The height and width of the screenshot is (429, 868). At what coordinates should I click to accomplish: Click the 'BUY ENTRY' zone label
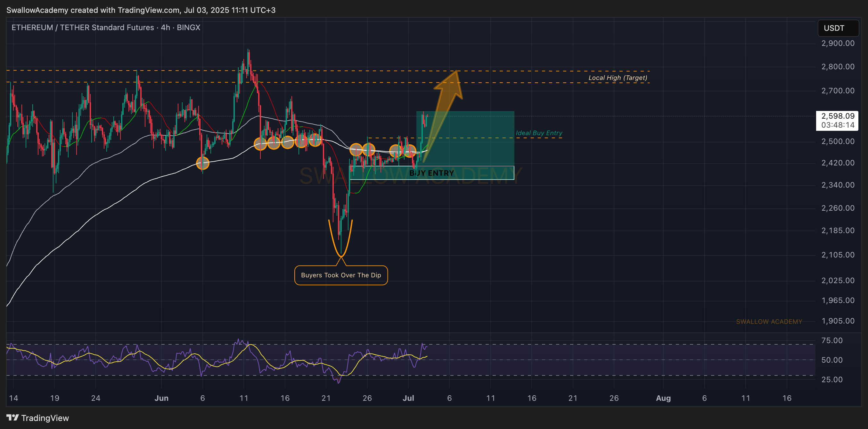[431, 173]
